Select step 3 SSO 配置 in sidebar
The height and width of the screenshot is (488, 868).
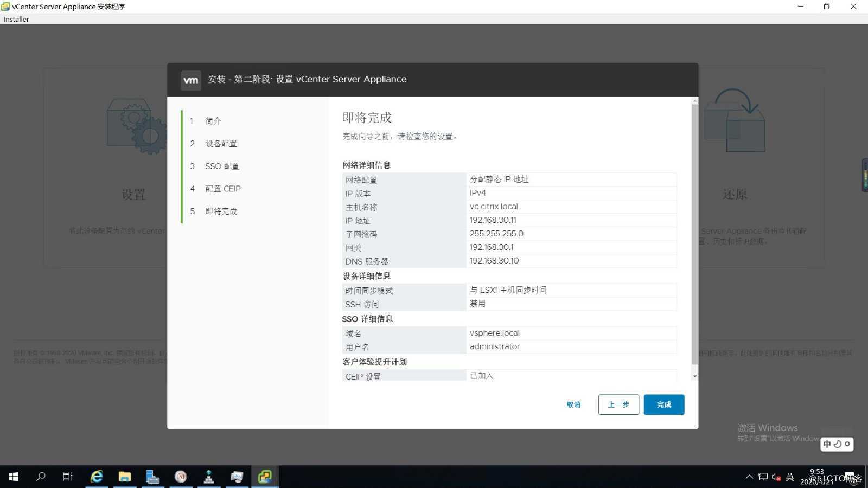[222, 166]
